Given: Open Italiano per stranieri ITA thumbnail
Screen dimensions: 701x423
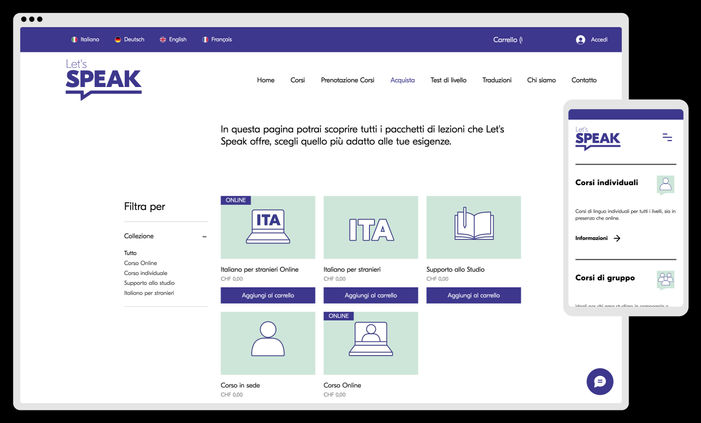Looking at the screenshot, I should pyautogui.click(x=371, y=227).
